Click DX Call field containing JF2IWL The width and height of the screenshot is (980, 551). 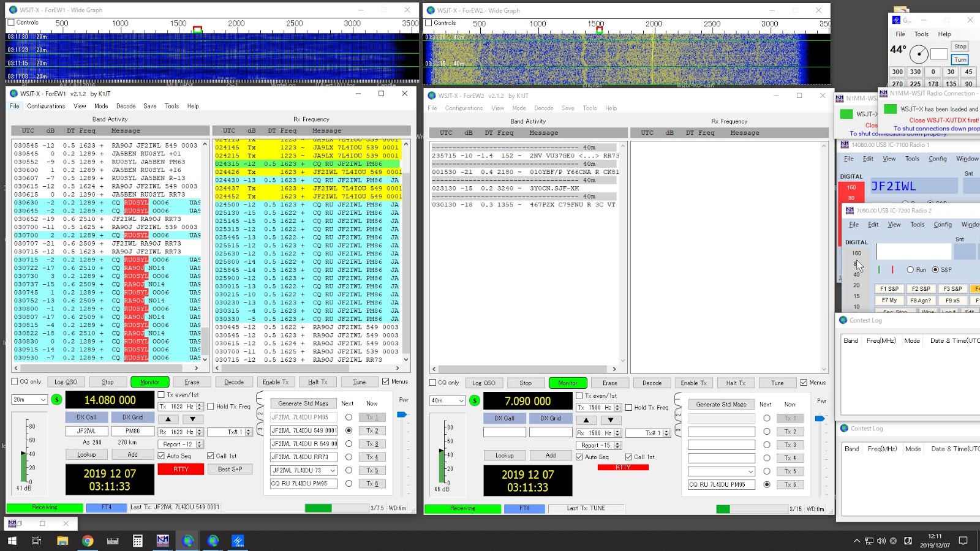(86, 431)
